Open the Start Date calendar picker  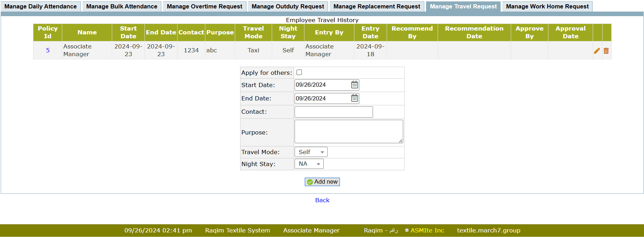[x=354, y=85]
